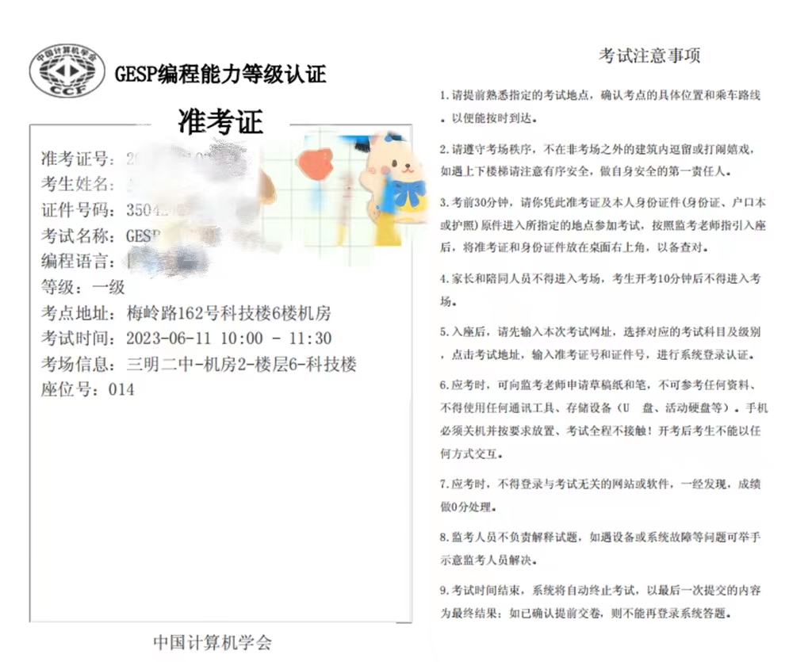Viewport: 812px width, 662px height.
Task: Click the address 梅岭路162号科技楼6楼机房
Action: tap(228, 312)
